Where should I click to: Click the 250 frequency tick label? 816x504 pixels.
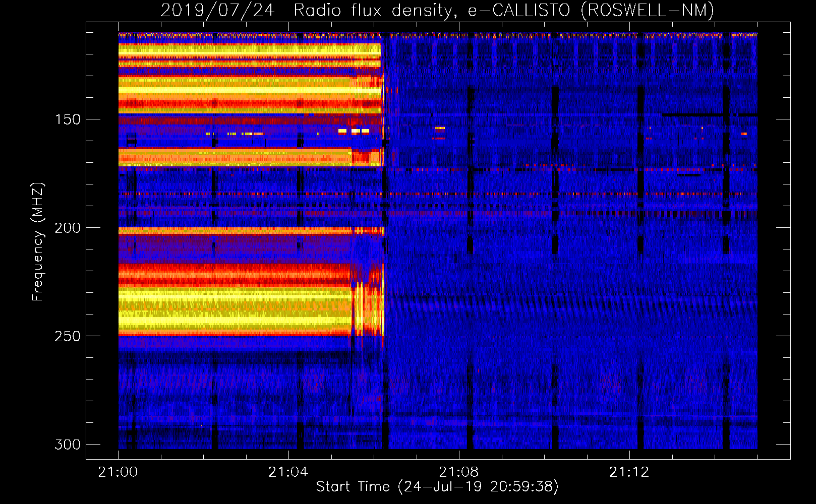tap(68, 336)
